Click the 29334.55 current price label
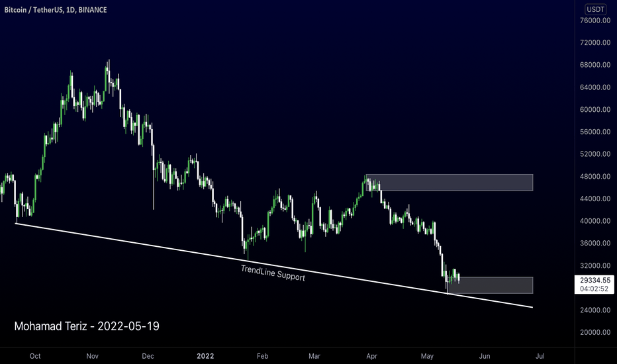Screen dimensions: 617x364 [x=595, y=280]
